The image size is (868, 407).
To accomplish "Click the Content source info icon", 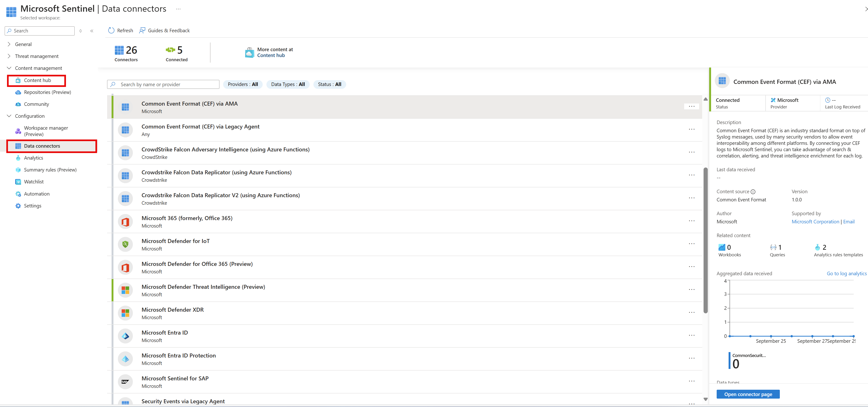I will (753, 192).
